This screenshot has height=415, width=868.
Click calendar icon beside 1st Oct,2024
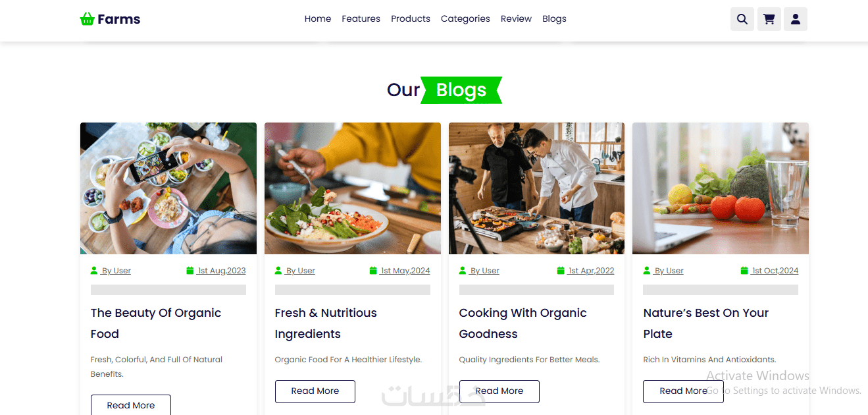click(x=744, y=271)
